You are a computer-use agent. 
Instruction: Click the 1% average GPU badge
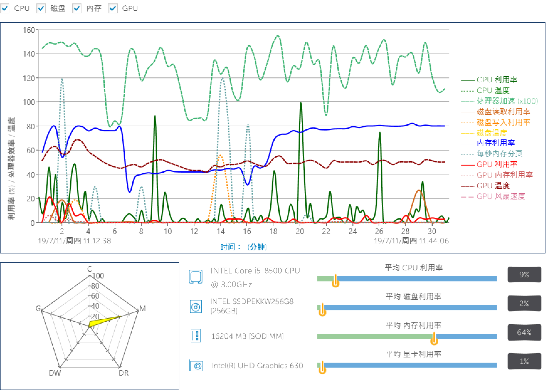coord(525,361)
